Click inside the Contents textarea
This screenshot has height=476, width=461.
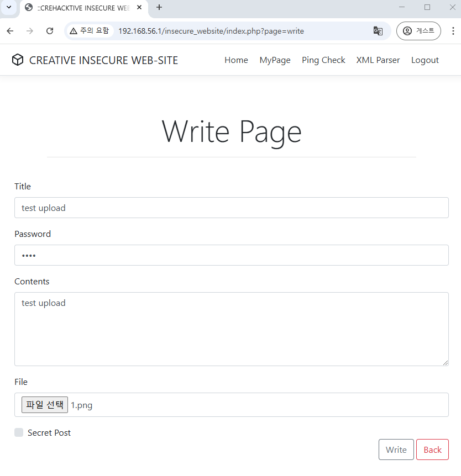tap(232, 329)
